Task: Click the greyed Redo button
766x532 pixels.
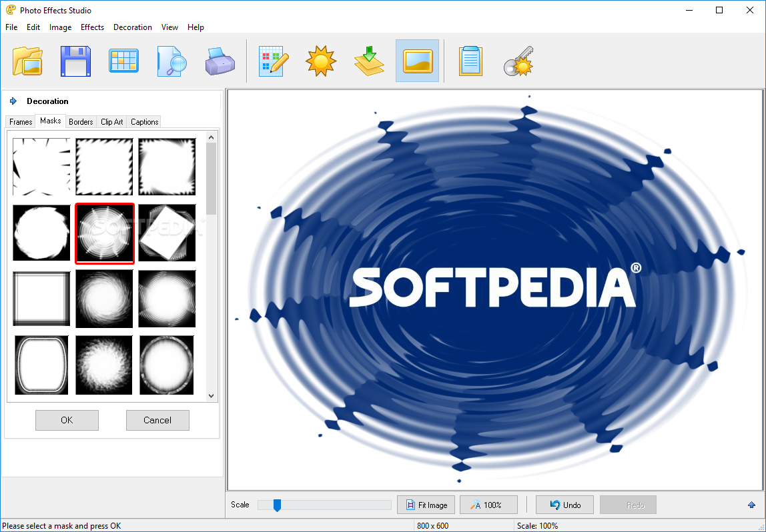Action: [x=629, y=505]
